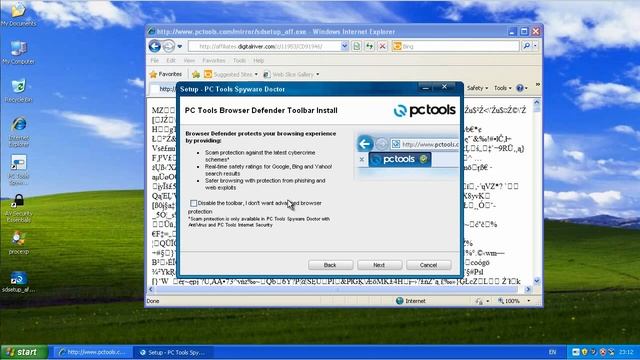The image size is (640, 360).
Task: Click the pctools logo in setup header
Action: pyautogui.click(x=424, y=110)
